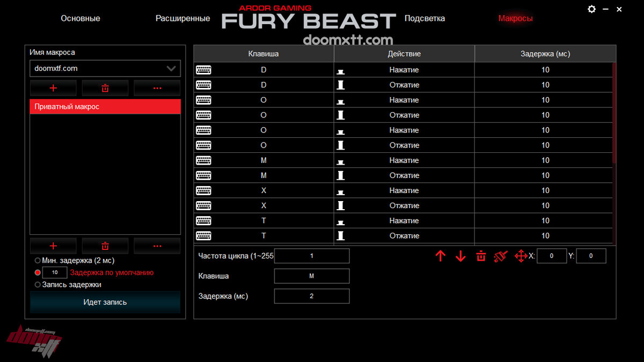Select Задержка по умолчанию radio
Image resolution: width=644 pixels, height=362 pixels.
click(38, 272)
